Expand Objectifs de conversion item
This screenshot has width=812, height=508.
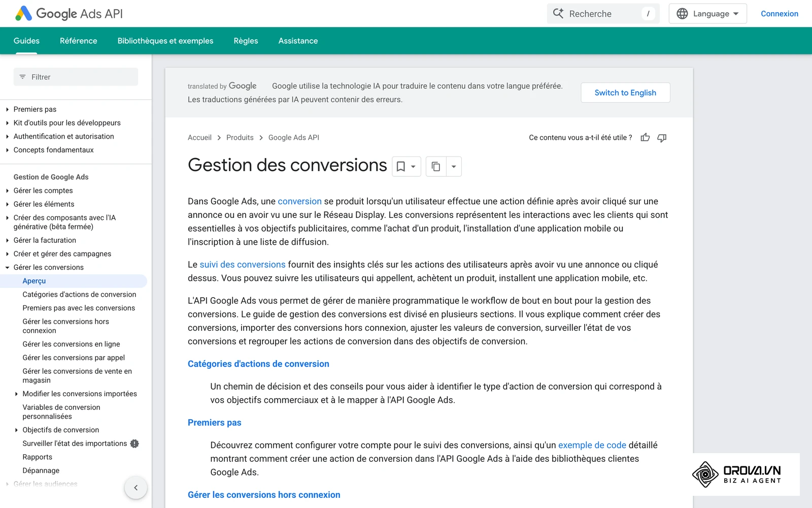[16, 430]
